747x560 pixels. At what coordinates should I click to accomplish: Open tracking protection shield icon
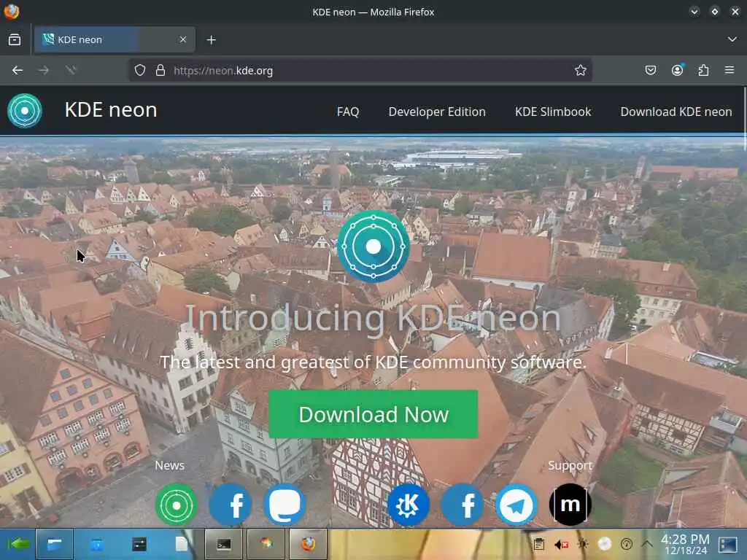click(139, 71)
